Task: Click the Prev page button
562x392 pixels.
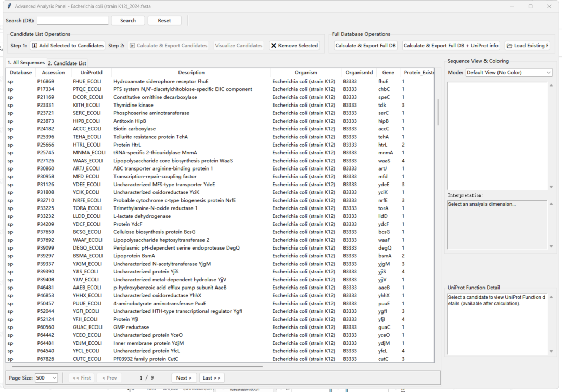Action: point(109,377)
